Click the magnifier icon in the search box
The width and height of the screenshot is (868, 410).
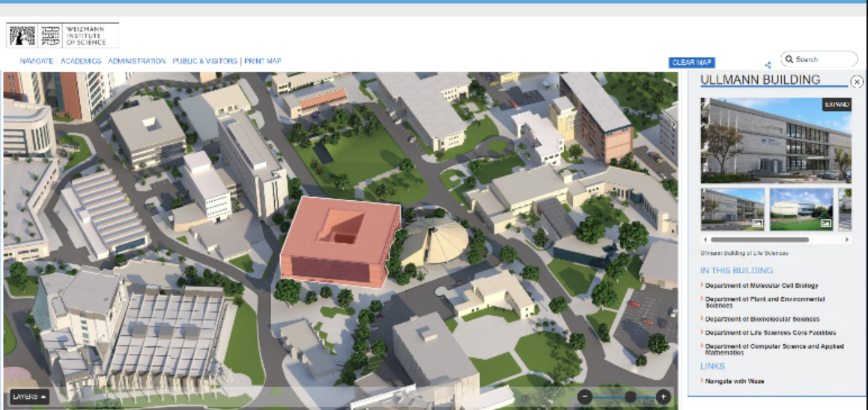pyautogui.click(x=789, y=58)
